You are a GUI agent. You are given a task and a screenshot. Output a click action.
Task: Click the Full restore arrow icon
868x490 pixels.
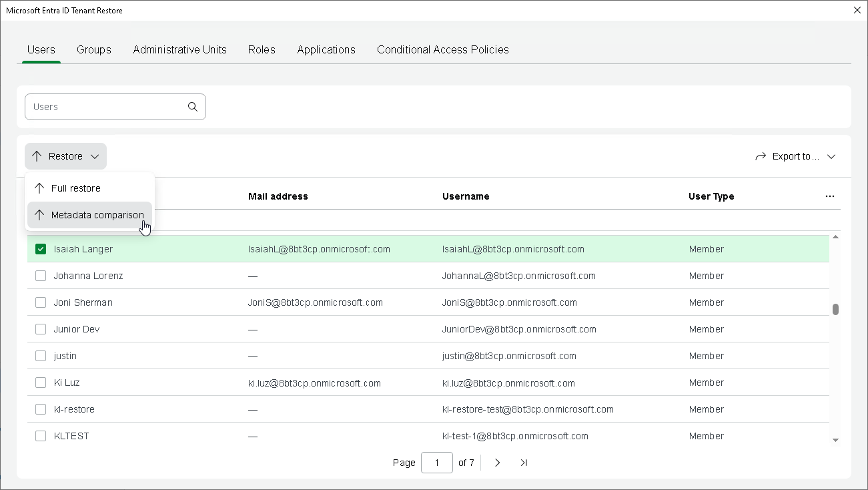click(39, 188)
